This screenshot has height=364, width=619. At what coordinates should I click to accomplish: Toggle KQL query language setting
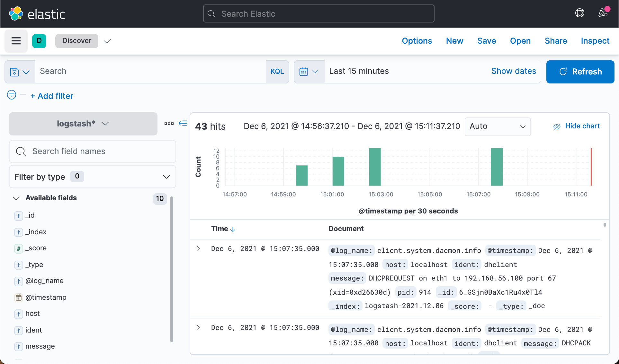coord(277,71)
